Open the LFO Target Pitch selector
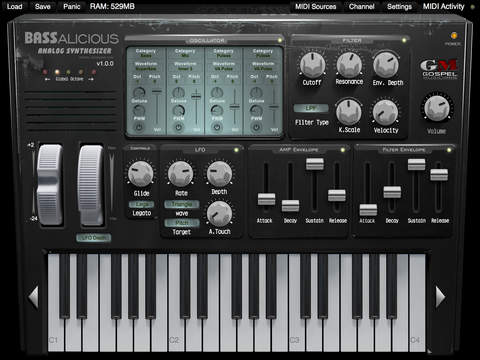This screenshot has width=480, height=360. pos(182,222)
